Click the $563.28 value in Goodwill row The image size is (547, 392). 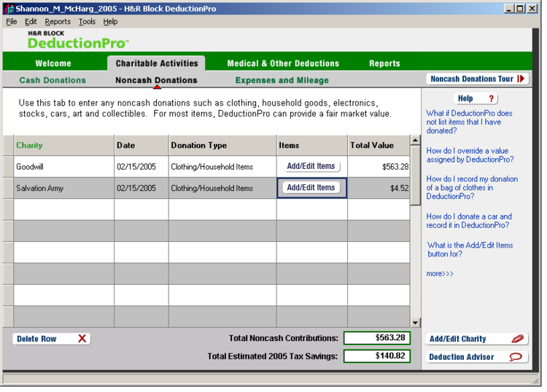(x=379, y=167)
